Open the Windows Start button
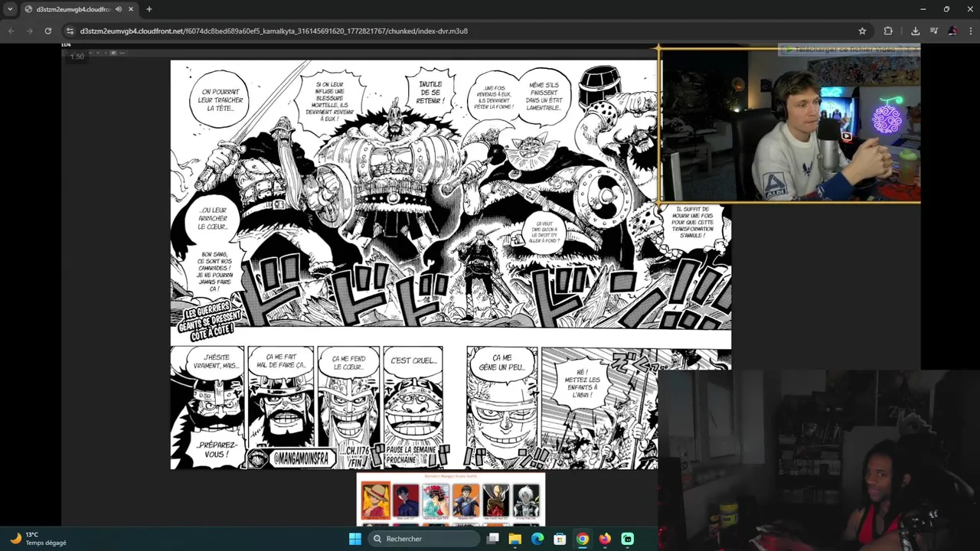The height and width of the screenshot is (551, 980). (354, 539)
